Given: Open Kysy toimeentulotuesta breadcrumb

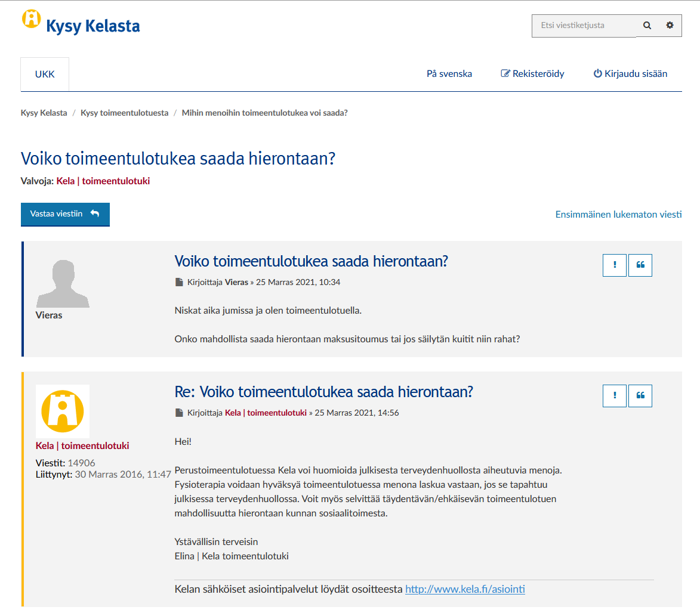Looking at the screenshot, I should [125, 113].
